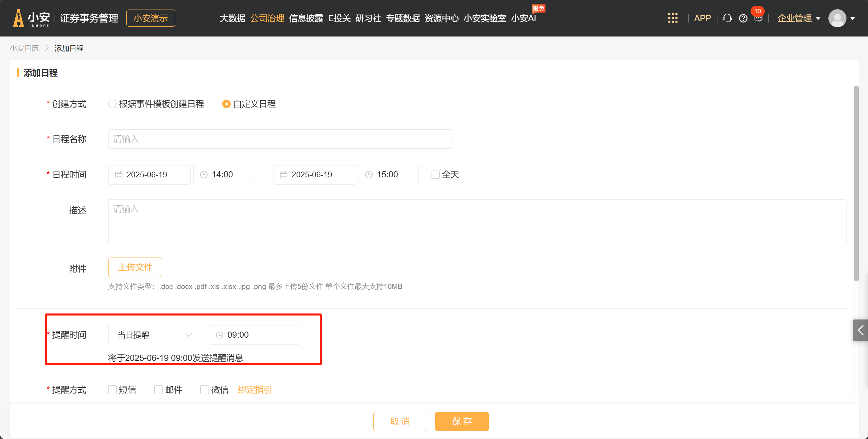Open messages icon with 10 badge
The image size is (868, 439).
tap(758, 17)
